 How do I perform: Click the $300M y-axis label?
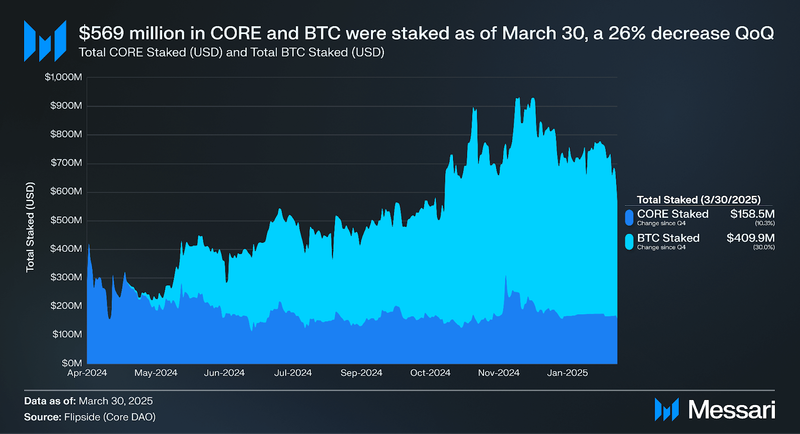coord(66,277)
